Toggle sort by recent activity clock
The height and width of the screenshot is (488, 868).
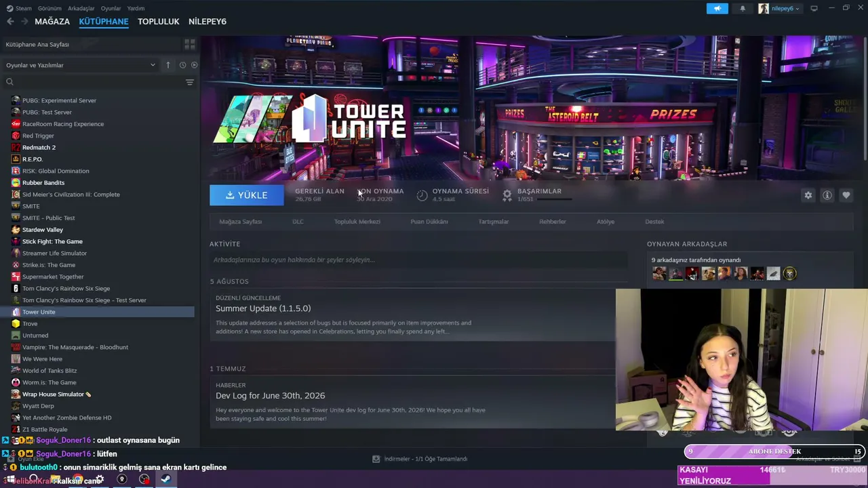[182, 65]
